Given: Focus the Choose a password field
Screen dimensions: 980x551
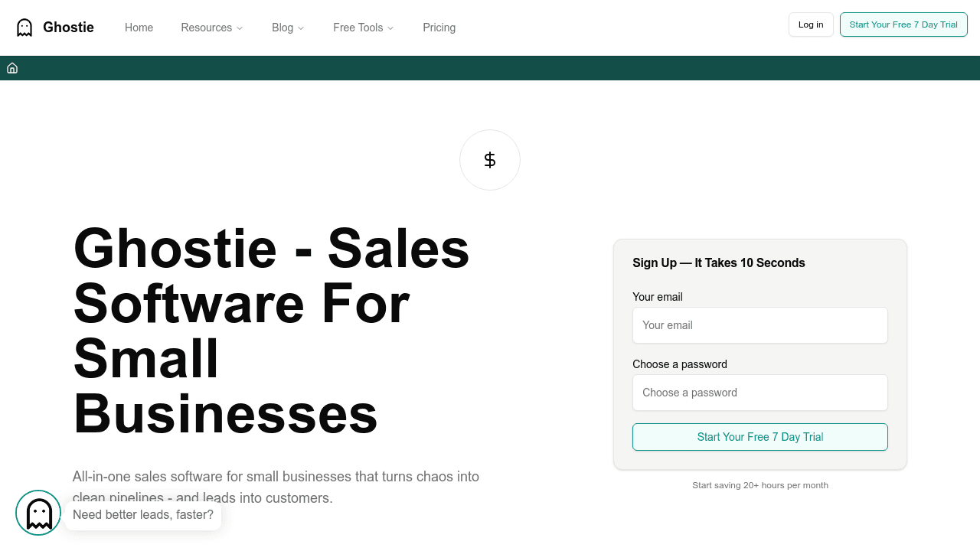Looking at the screenshot, I should [x=759, y=393].
